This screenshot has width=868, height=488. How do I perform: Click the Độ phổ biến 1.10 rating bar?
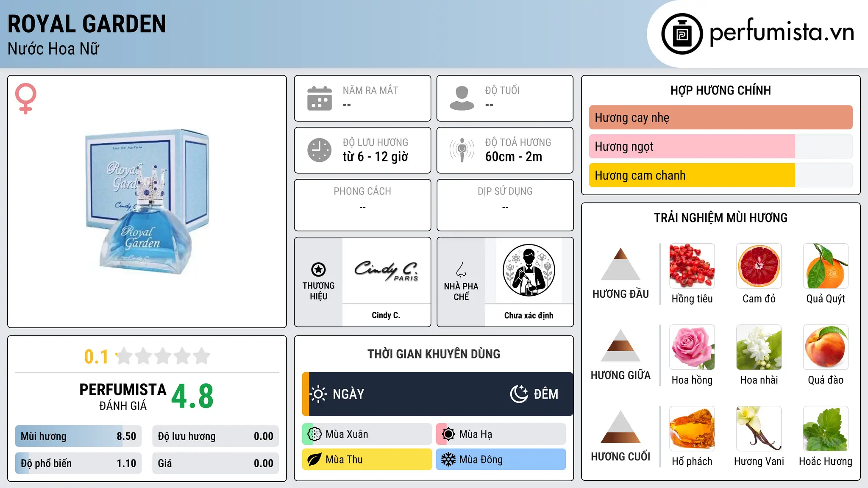click(78, 463)
